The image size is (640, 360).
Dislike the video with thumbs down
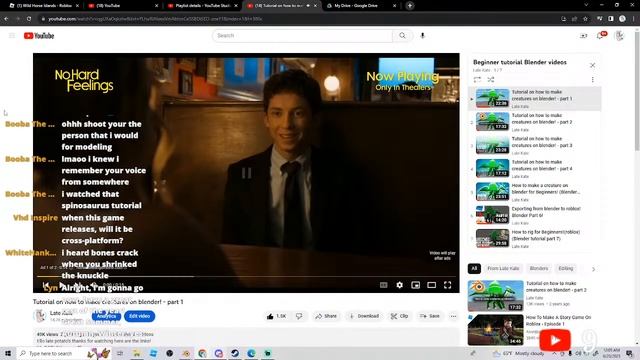point(299,316)
